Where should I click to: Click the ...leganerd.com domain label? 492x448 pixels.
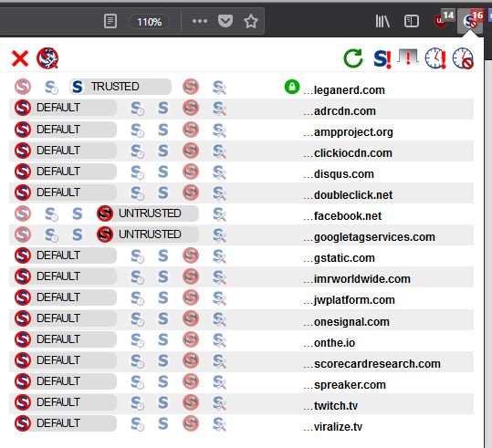coord(344,90)
